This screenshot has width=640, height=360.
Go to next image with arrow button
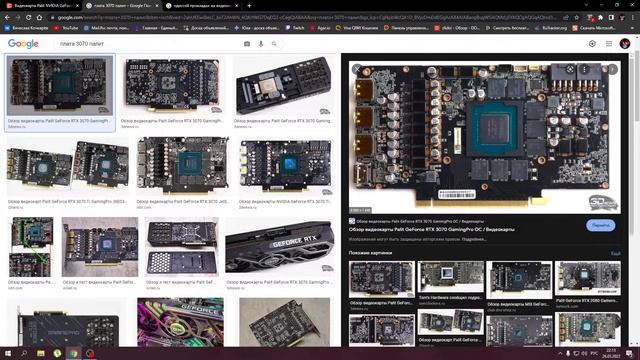click(x=612, y=69)
